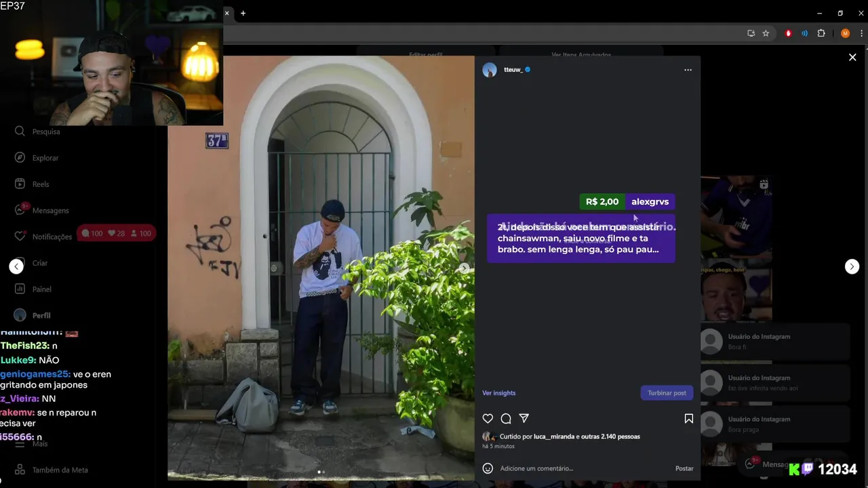Open the browser profile avatar
Screen dimensions: 868x488
pos(845,33)
